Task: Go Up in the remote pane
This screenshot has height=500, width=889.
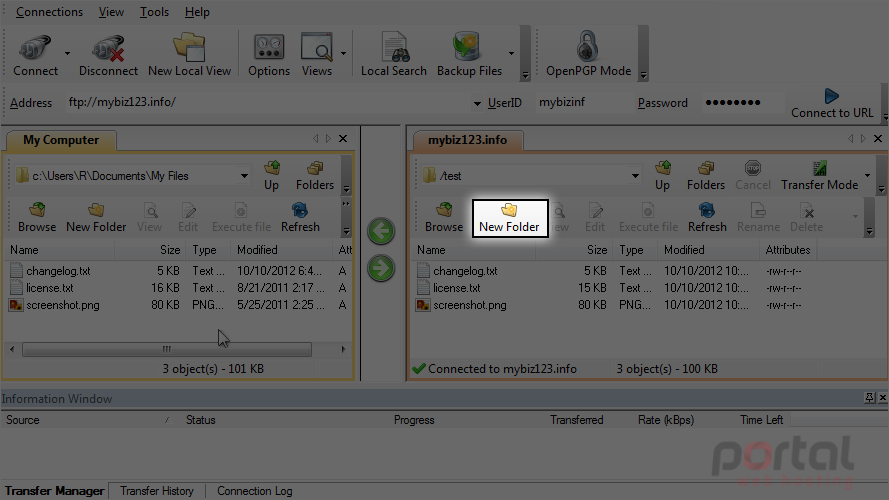Action: [x=662, y=176]
